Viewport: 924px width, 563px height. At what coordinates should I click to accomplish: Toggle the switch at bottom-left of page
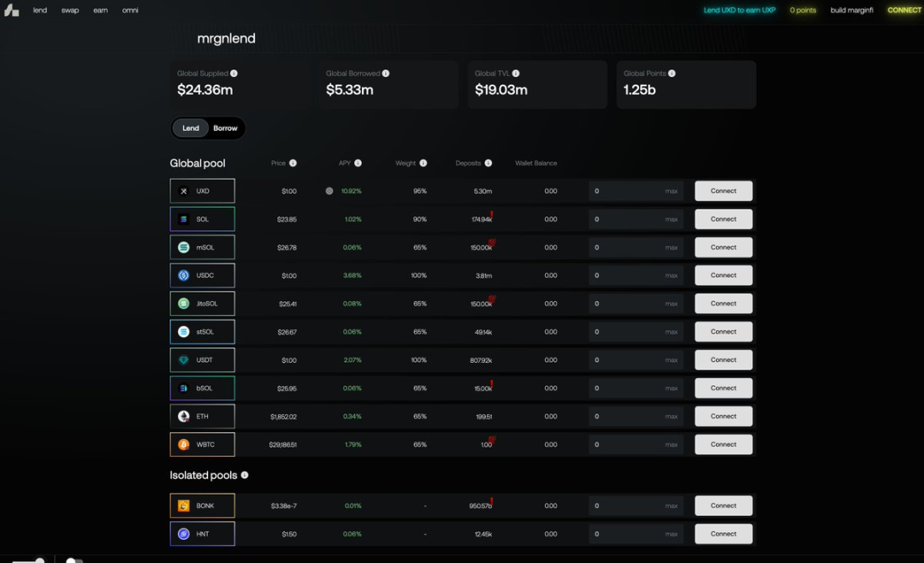click(x=74, y=560)
